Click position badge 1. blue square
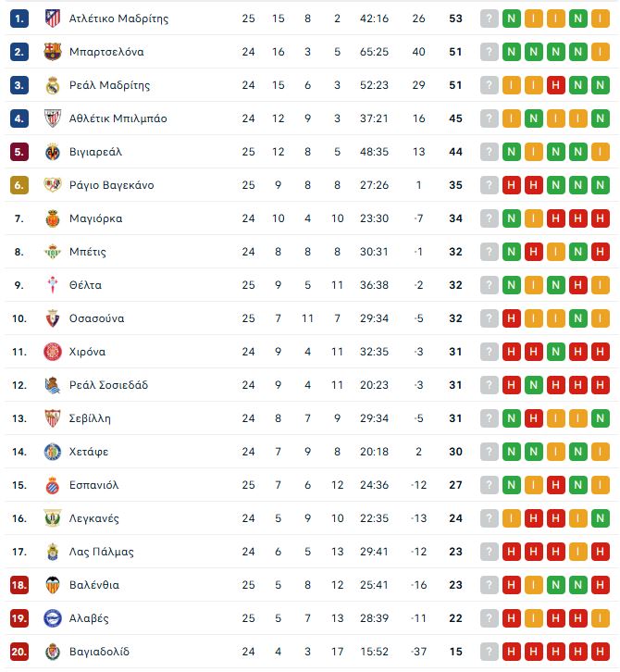Screen dimensions: 620x672 pyautogui.click(x=19, y=19)
